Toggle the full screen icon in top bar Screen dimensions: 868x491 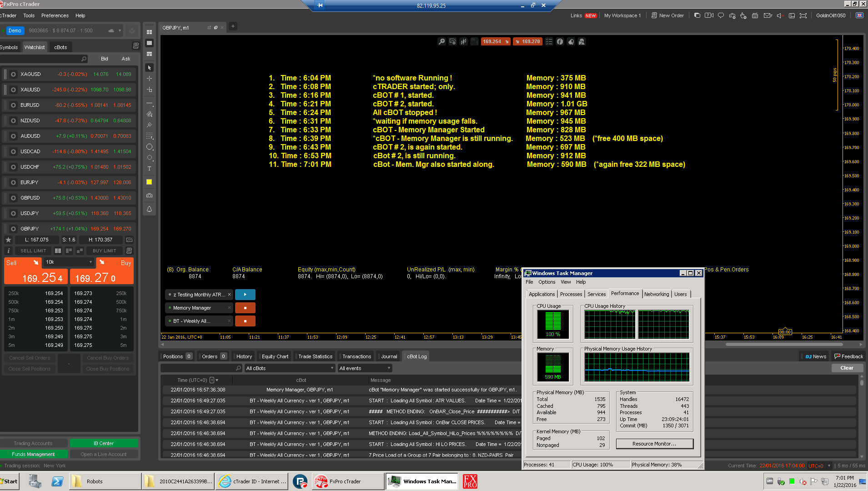tap(803, 15)
